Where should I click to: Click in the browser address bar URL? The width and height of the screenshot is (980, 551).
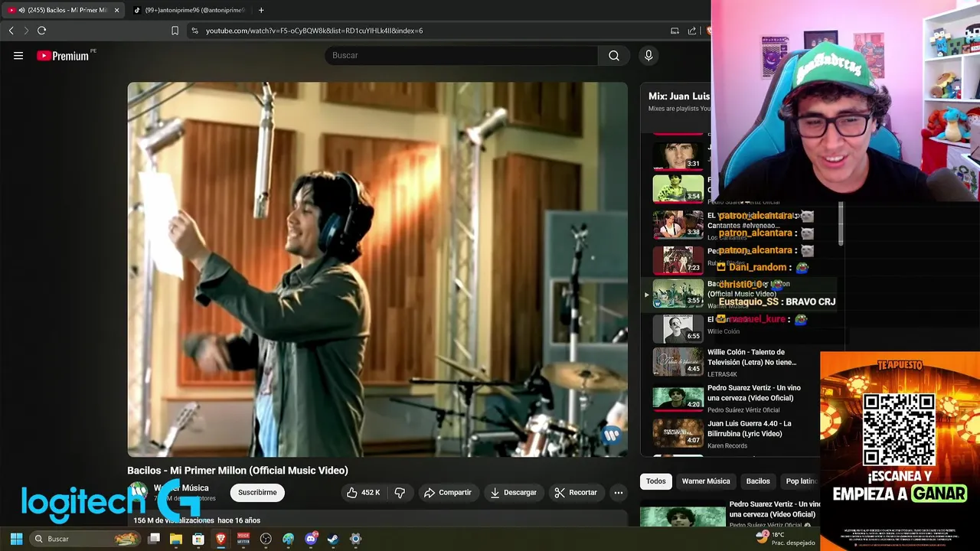[x=314, y=31]
